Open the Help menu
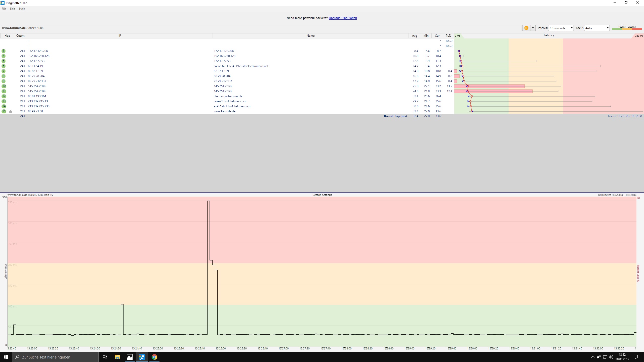Viewport: 644px width, 362px height. (22, 9)
